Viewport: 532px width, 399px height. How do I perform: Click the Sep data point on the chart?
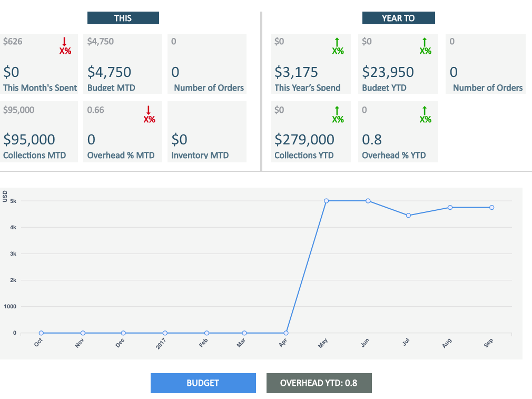tap(492, 208)
